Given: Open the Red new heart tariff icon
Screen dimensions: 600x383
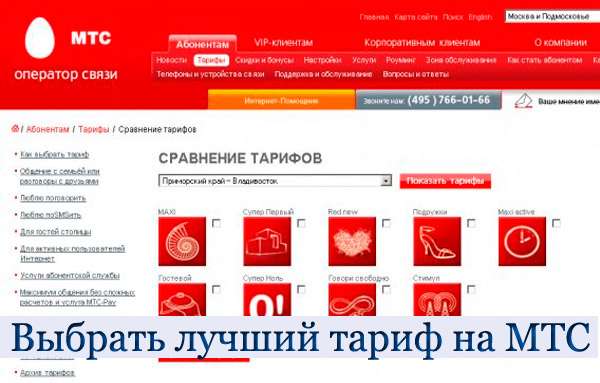Looking at the screenshot, I should point(352,241).
